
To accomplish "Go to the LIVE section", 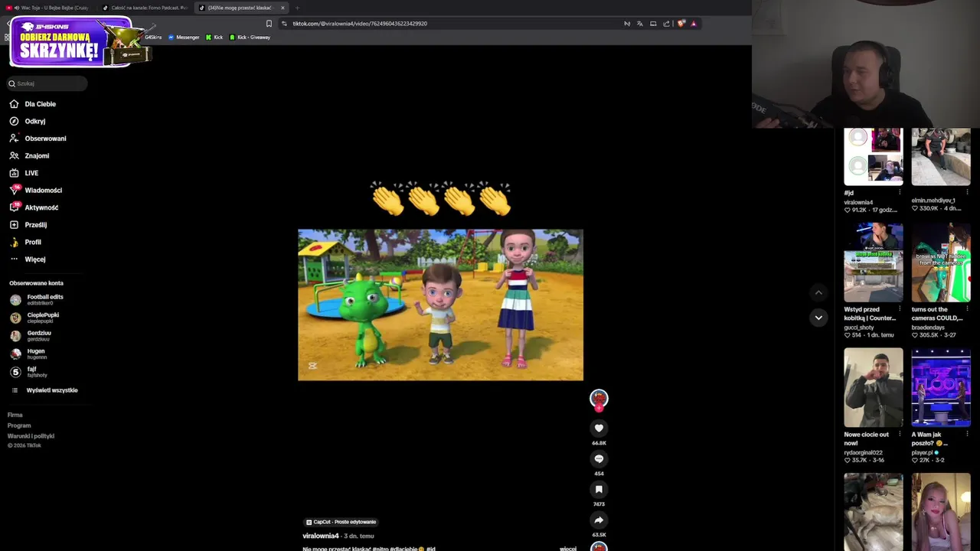I will coord(24,173).
